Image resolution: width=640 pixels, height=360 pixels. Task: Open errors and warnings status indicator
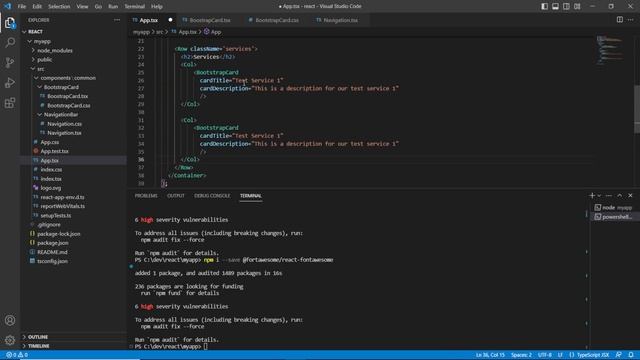coord(17,355)
